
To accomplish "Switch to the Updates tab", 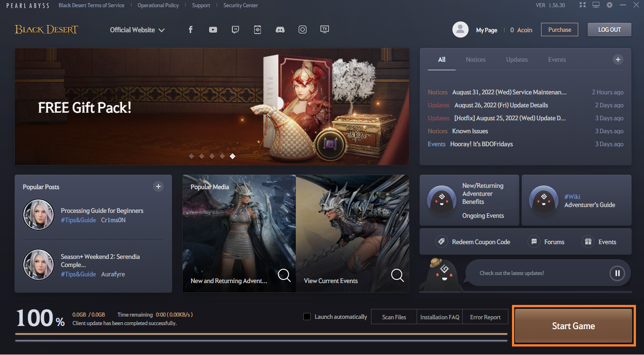I will (516, 59).
